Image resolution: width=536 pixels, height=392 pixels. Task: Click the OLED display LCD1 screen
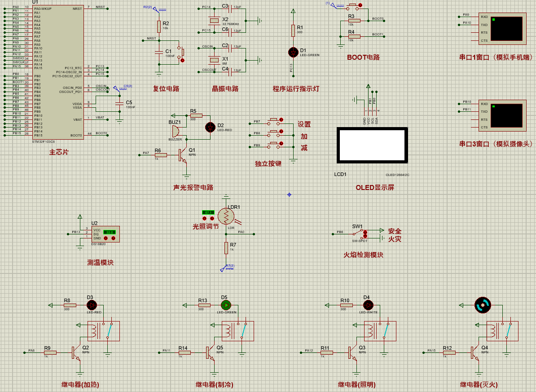coord(372,145)
